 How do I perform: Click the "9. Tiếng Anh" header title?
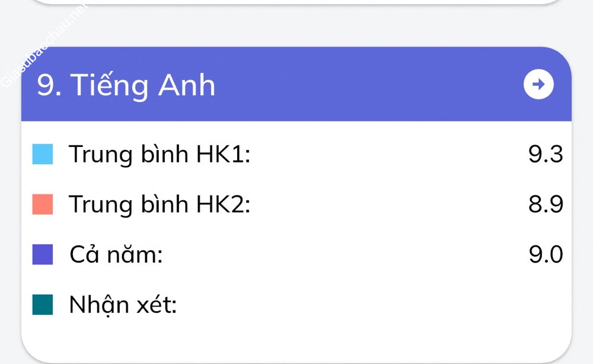point(126,85)
